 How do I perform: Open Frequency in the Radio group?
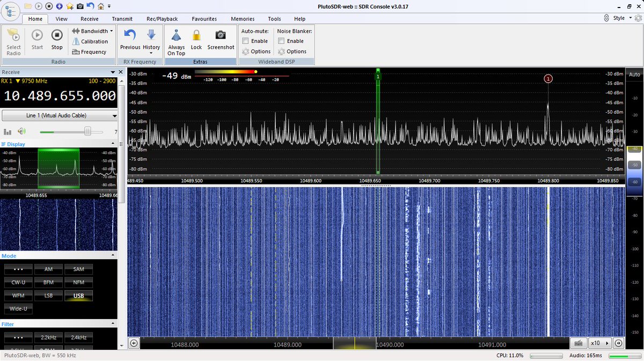[89, 52]
